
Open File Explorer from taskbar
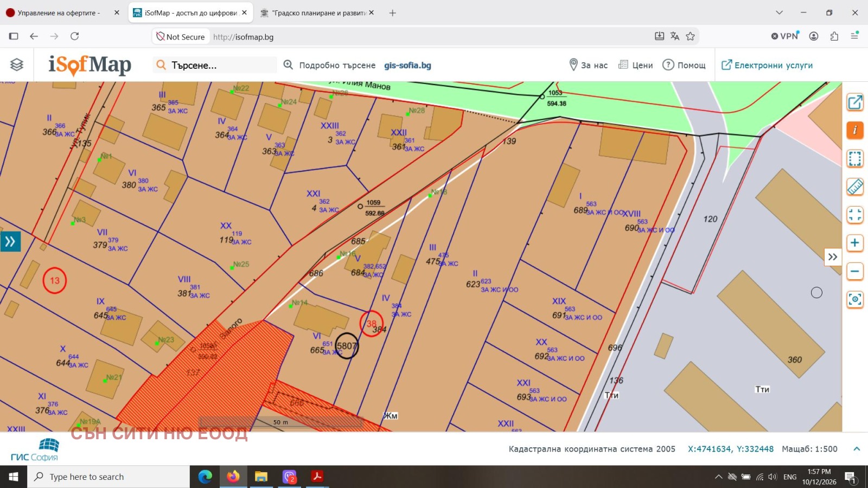pos(261,477)
